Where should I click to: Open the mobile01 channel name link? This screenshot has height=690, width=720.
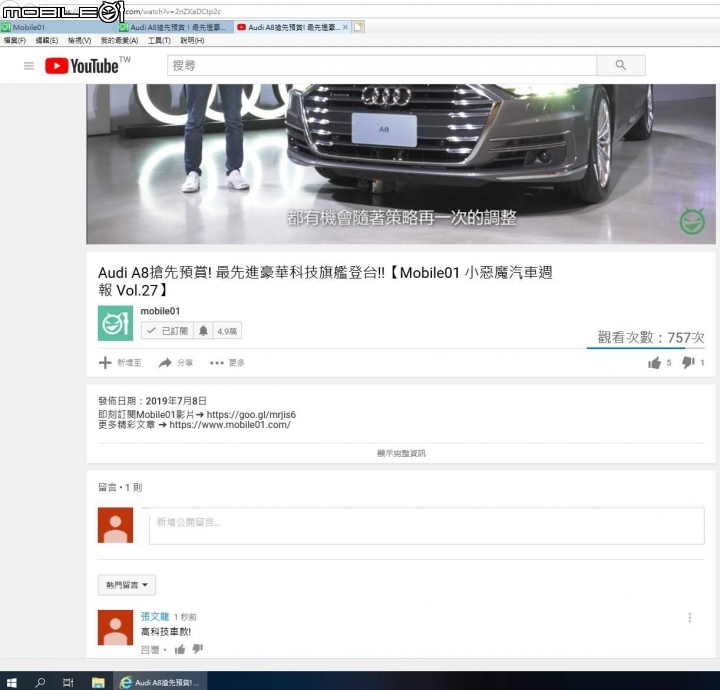[x=160, y=311]
